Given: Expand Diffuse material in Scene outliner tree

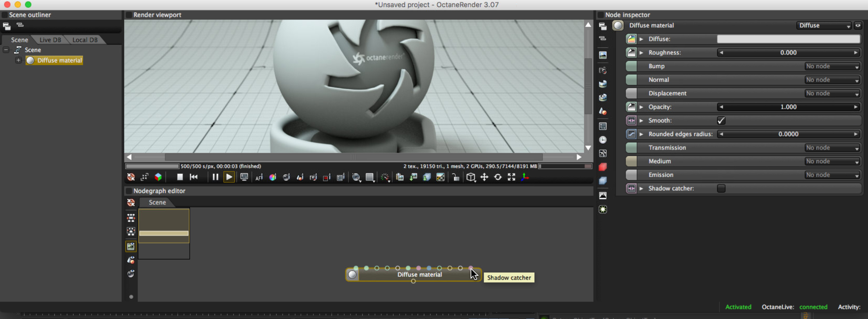Looking at the screenshot, I should click(x=18, y=60).
